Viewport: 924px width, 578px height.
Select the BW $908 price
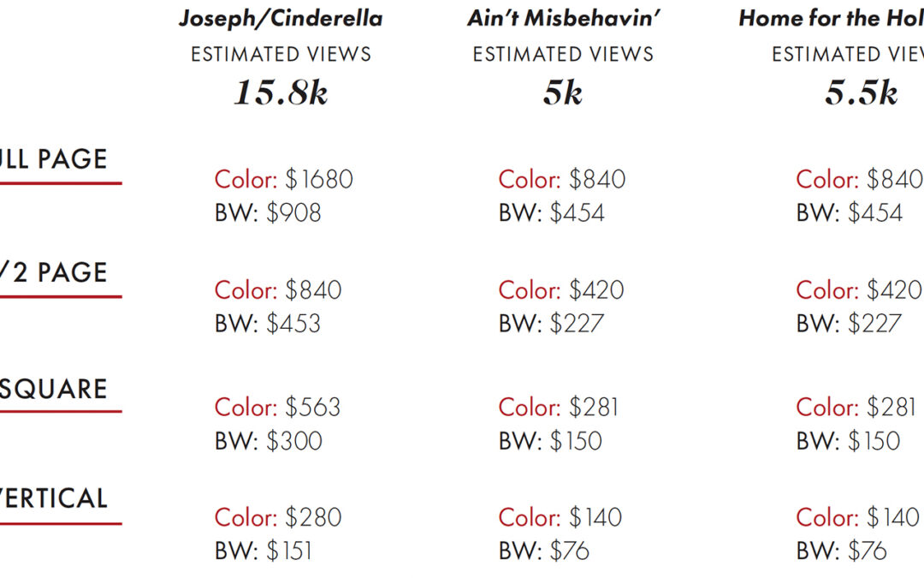click(268, 213)
